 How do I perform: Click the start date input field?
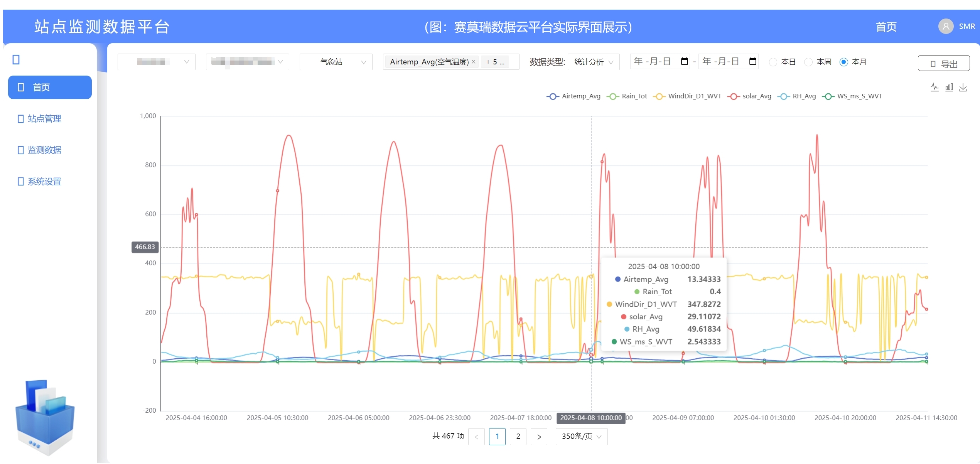(660, 61)
